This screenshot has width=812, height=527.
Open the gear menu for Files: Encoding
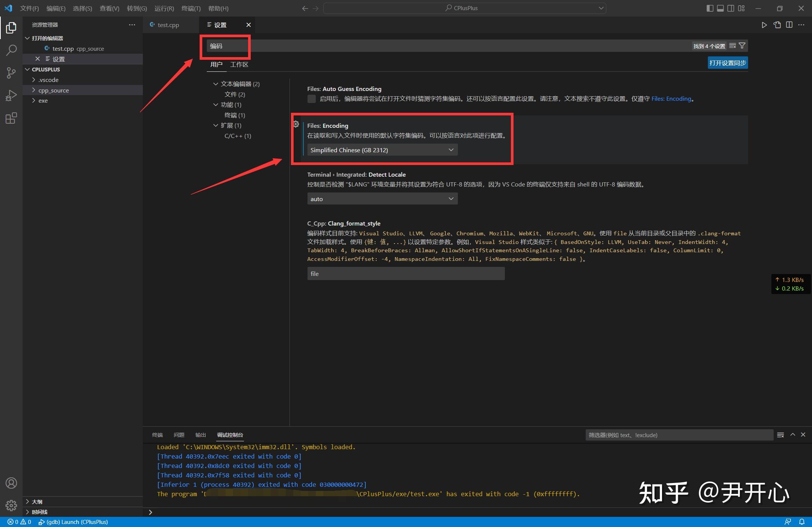pos(296,124)
